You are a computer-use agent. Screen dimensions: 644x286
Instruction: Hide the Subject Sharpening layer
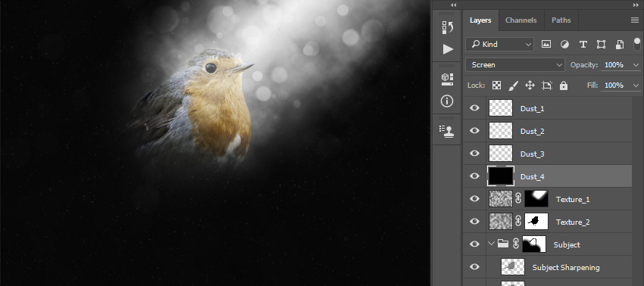click(x=474, y=267)
